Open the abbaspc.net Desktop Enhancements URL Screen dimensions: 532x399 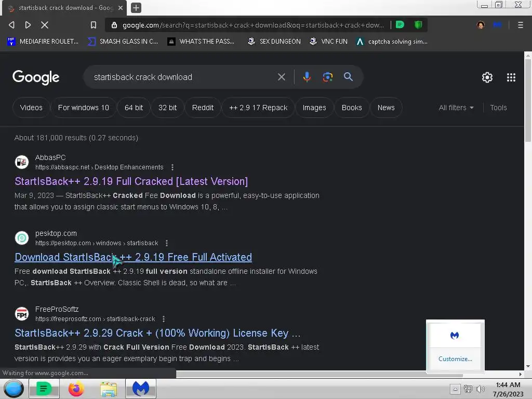pos(99,167)
